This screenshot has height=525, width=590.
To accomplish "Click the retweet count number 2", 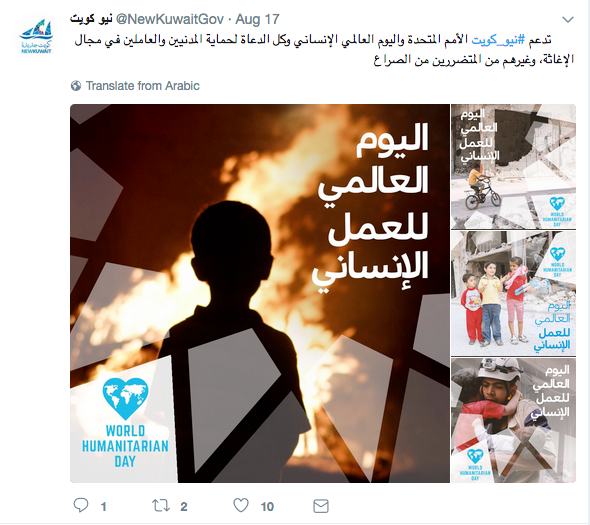I will pos(184,507).
